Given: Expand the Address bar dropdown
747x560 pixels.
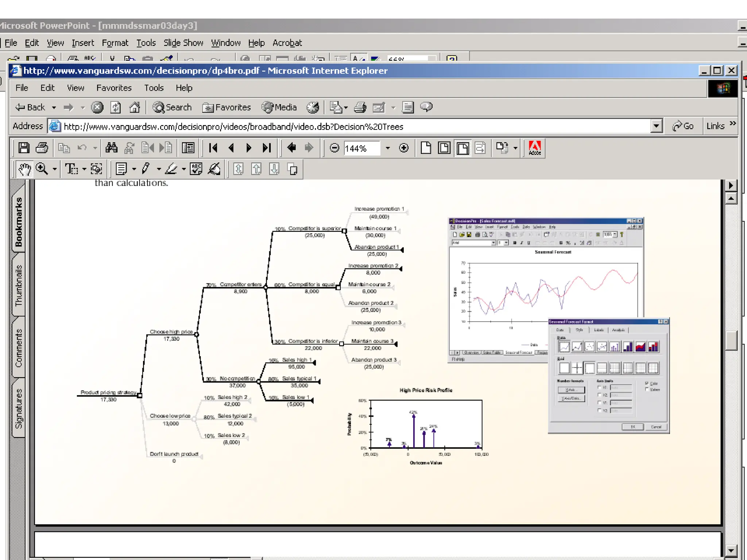Looking at the screenshot, I should tap(656, 126).
